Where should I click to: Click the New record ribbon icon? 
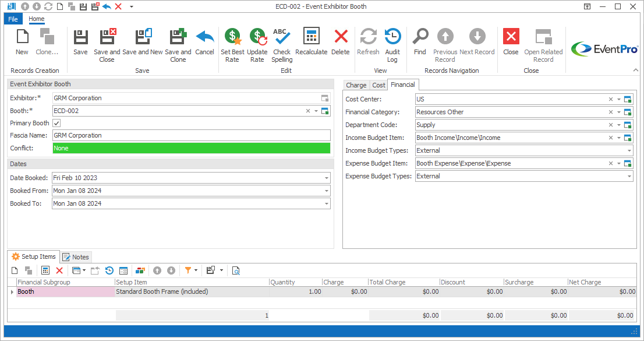22,41
